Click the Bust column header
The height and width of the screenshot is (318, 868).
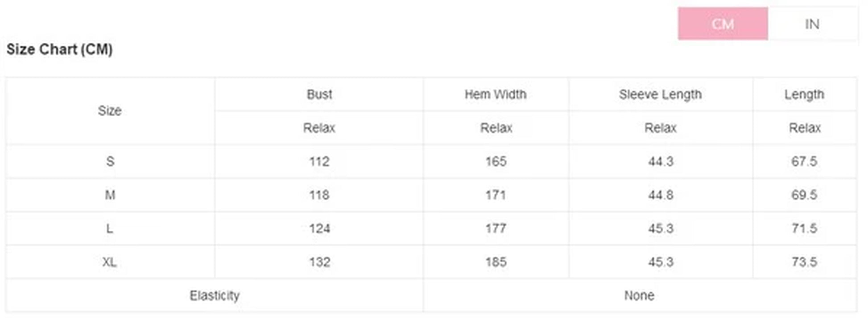click(x=319, y=94)
